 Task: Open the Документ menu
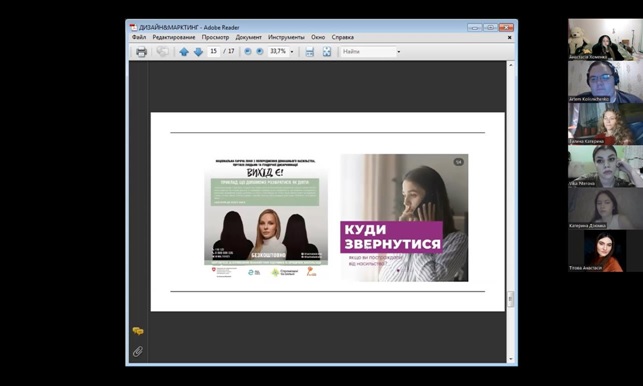click(x=249, y=37)
